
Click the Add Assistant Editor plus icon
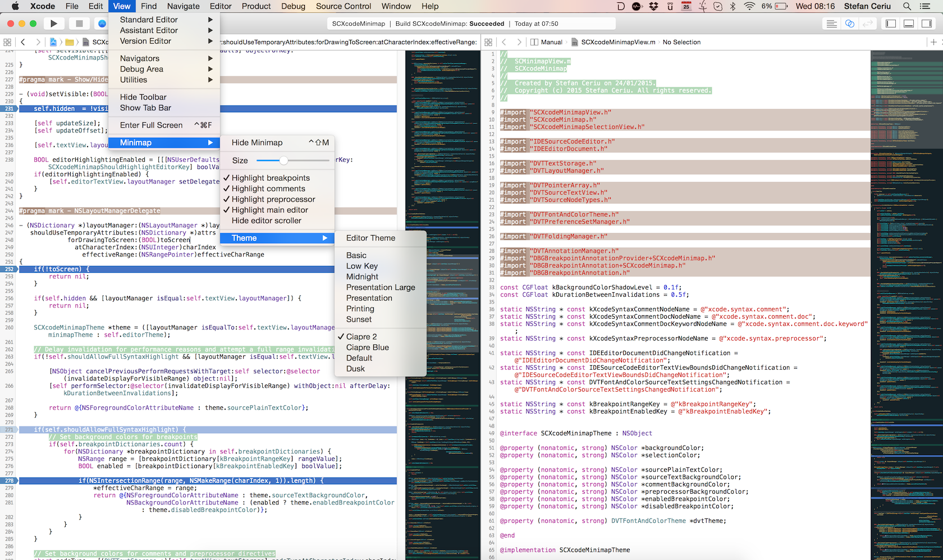click(933, 42)
